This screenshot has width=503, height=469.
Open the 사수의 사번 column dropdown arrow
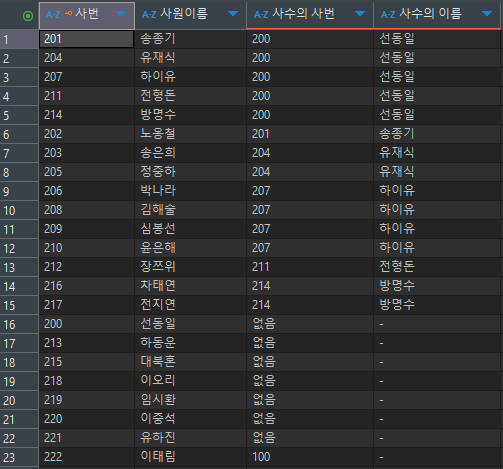point(360,14)
